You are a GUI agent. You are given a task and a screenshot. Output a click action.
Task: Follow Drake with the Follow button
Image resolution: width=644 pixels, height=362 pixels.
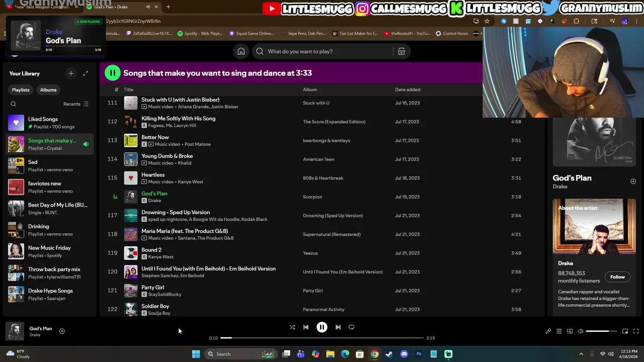click(617, 277)
